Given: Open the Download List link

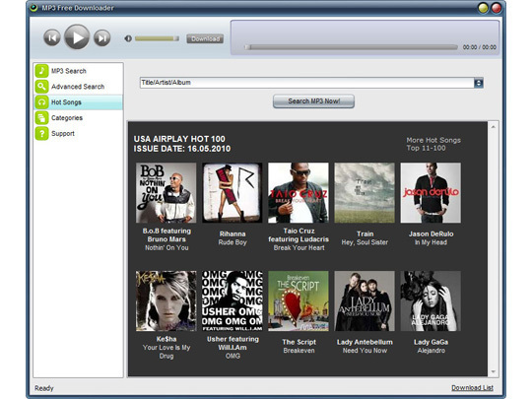Looking at the screenshot, I should pyautogui.click(x=472, y=387).
